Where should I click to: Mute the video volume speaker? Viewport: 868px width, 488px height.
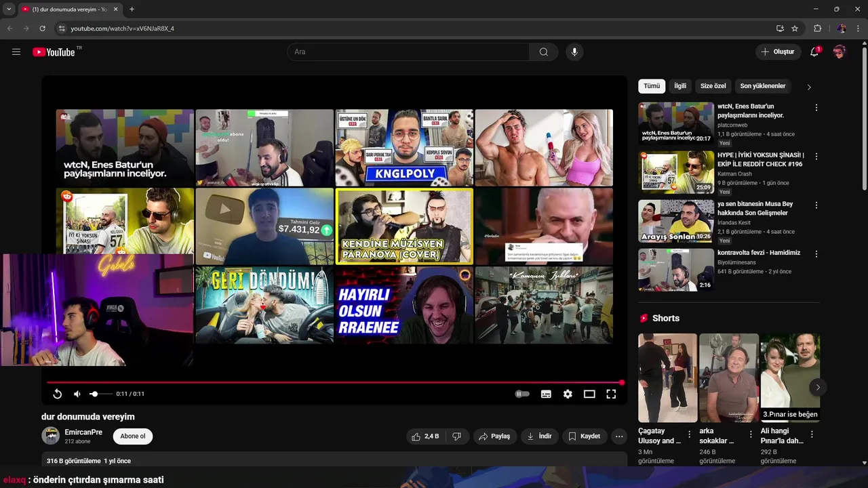tap(77, 394)
